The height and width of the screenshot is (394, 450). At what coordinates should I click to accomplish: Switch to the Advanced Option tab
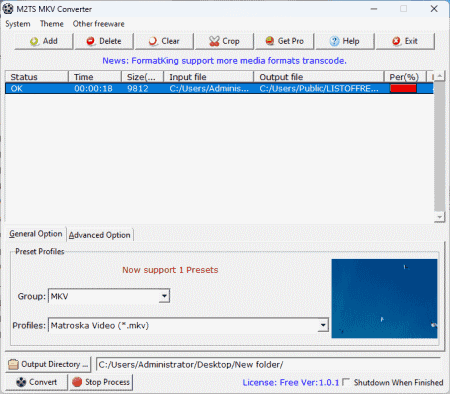tap(99, 235)
